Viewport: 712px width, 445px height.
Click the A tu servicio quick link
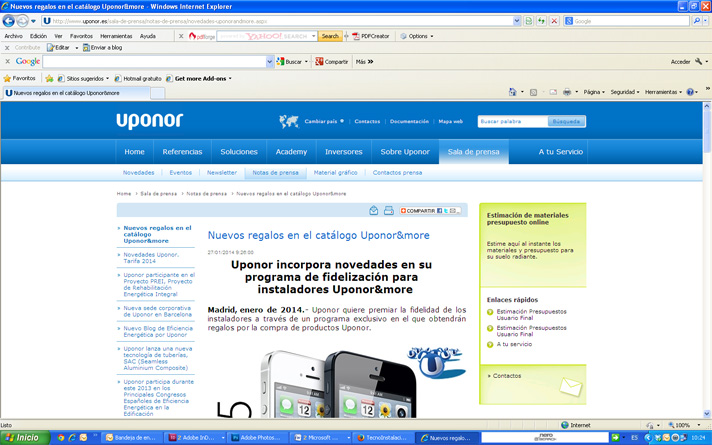click(x=514, y=344)
